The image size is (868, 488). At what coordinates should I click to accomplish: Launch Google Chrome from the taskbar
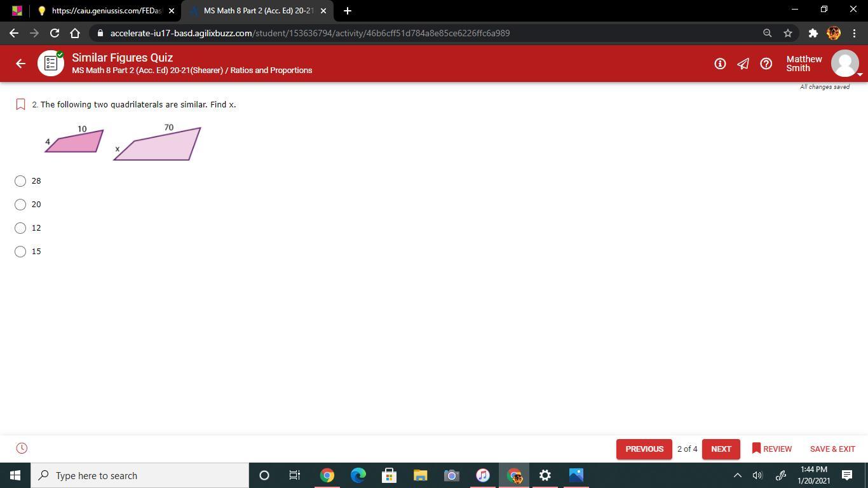tap(327, 475)
